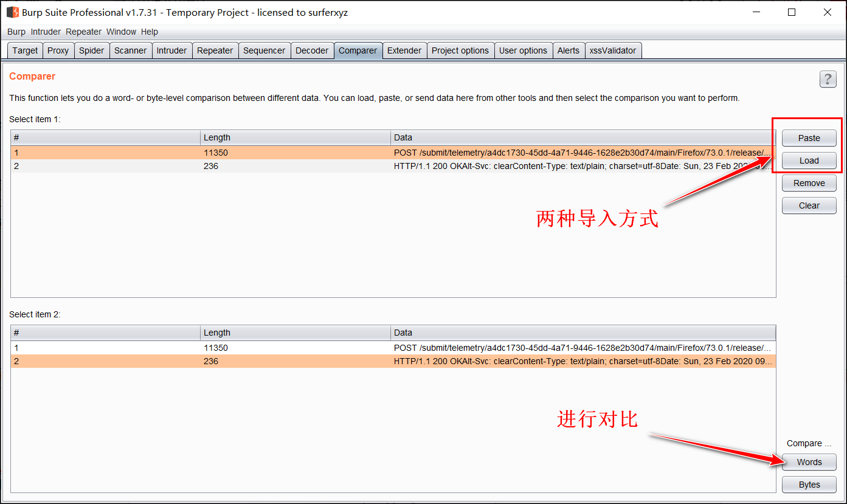Open the xssValidator tab

coord(613,50)
